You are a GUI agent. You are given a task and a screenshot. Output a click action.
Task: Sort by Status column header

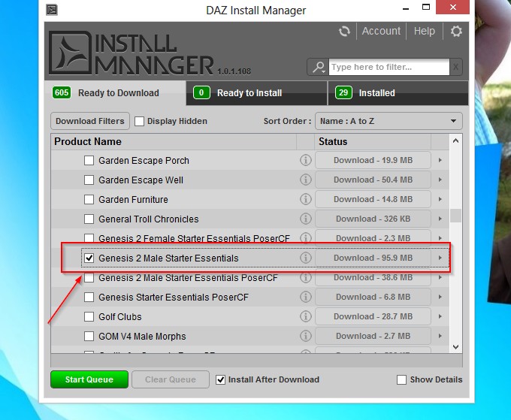click(x=373, y=141)
